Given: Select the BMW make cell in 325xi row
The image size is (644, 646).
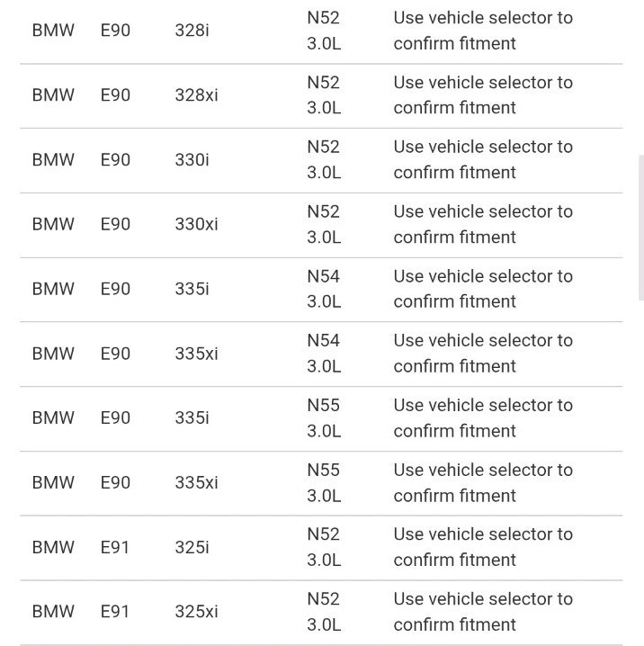Looking at the screenshot, I should [x=53, y=612].
